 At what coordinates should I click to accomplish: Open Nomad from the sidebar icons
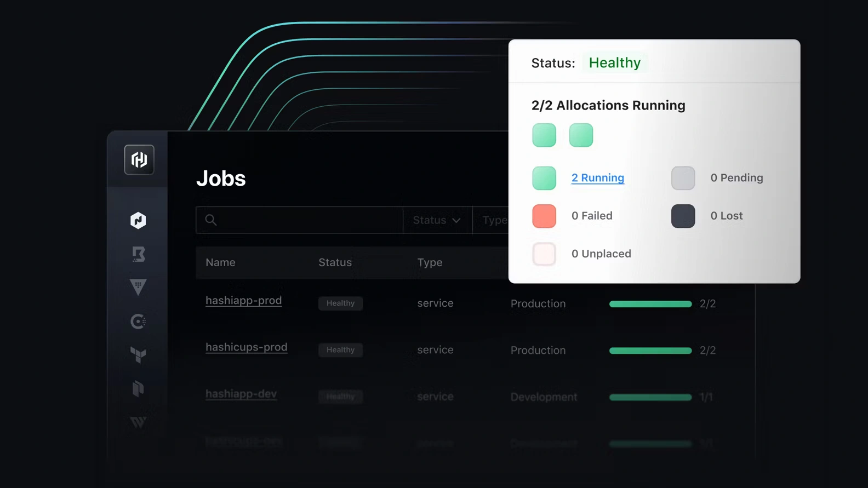(x=138, y=220)
